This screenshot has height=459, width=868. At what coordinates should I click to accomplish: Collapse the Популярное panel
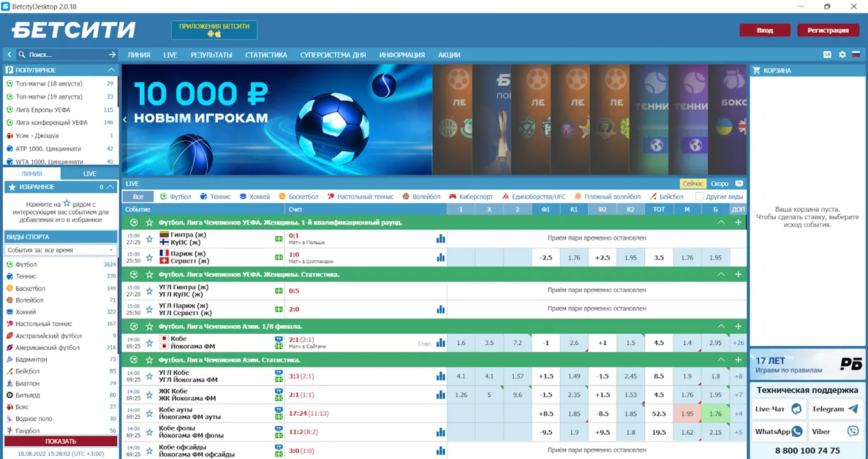point(112,70)
